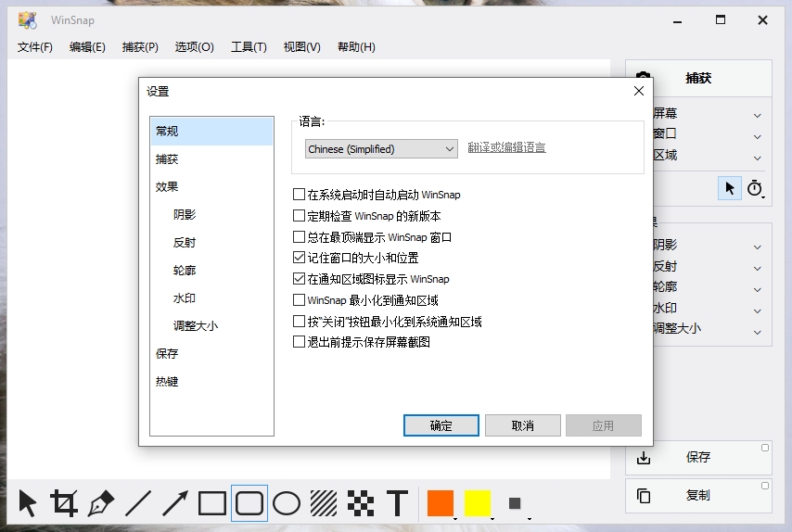Open the 选项(O) menu

pyautogui.click(x=195, y=47)
